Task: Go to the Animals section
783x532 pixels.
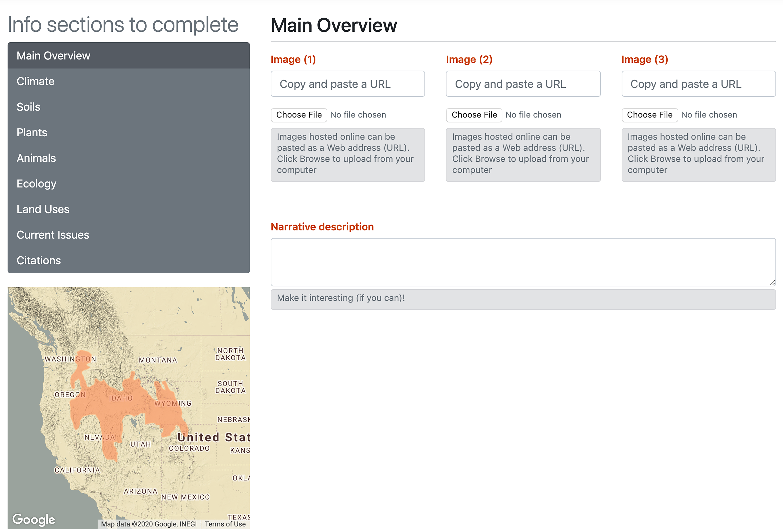Action: (x=129, y=158)
